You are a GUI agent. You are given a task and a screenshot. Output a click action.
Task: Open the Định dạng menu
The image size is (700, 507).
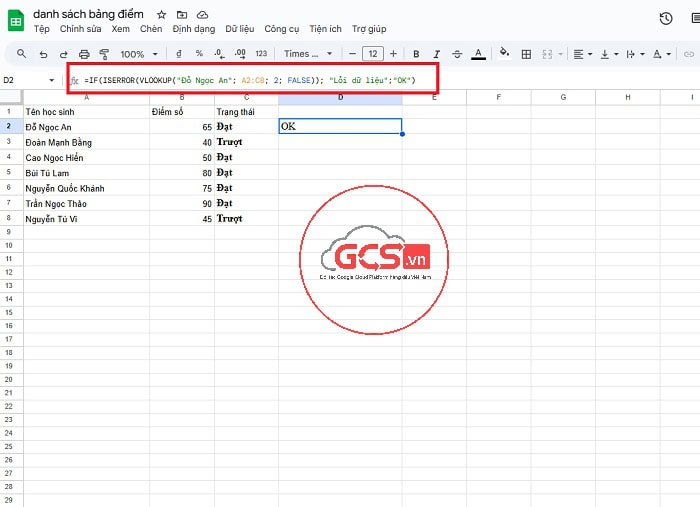point(194,29)
